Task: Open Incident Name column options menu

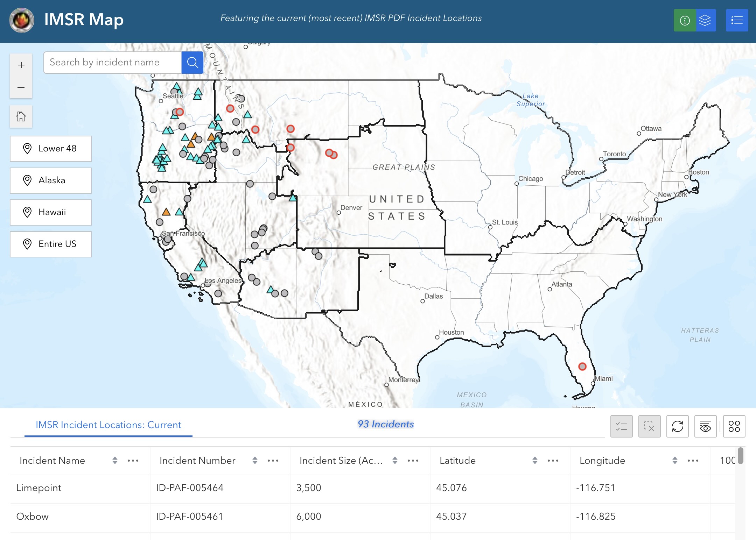Action: tap(133, 461)
